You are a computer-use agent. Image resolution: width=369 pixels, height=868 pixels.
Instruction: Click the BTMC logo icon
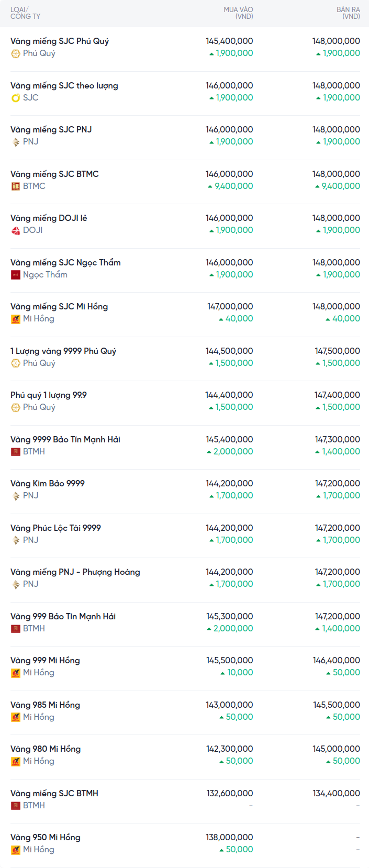click(16, 186)
